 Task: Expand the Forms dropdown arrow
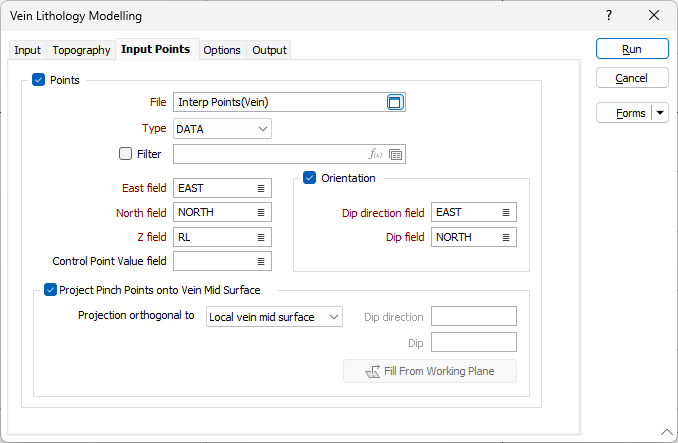click(660, 113)
